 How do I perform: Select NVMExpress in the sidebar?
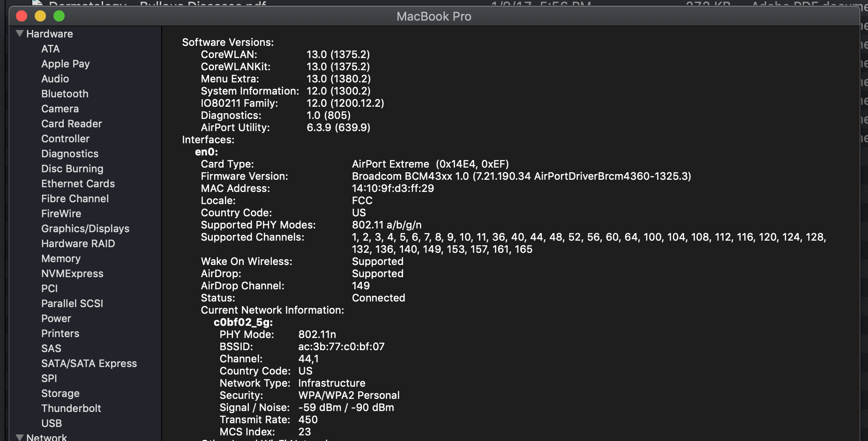[x=72, y=273]
